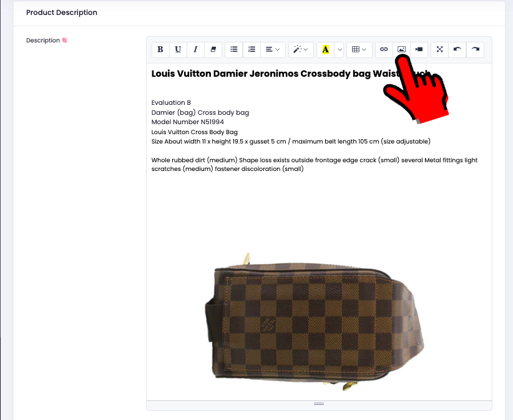Click the condition paragraph about rubbed dirt
Viewport: 513px width, 420px height.
(x=315, y=165)
